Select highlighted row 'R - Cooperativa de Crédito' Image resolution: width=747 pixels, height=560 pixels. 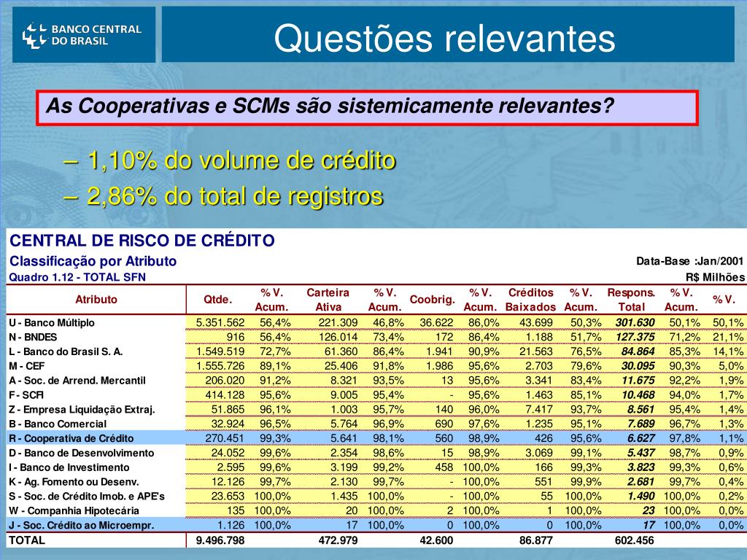376,438
